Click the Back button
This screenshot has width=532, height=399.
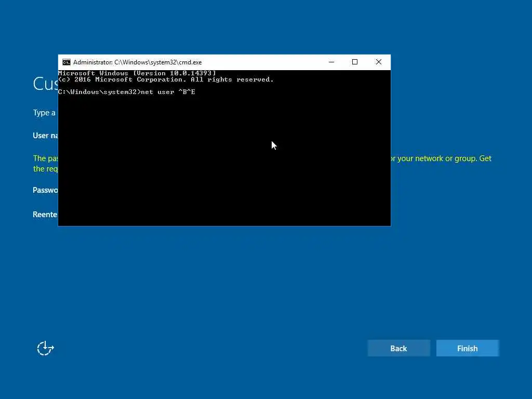398,348
